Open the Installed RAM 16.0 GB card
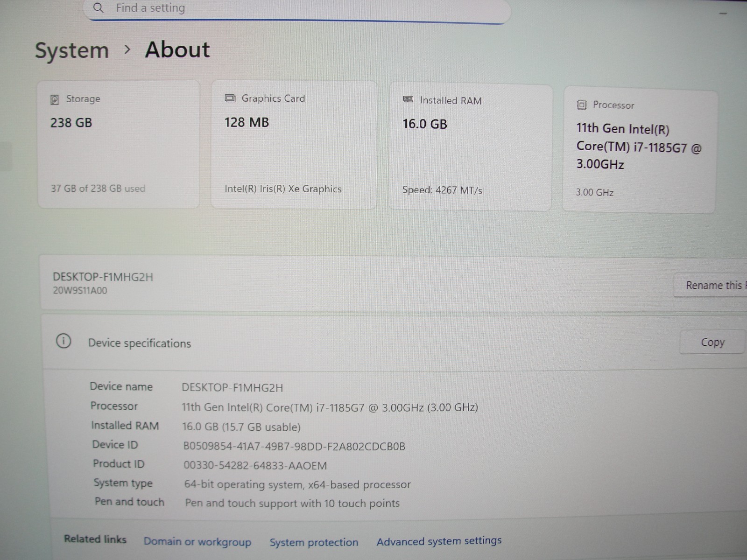 (x=470, y=147)
